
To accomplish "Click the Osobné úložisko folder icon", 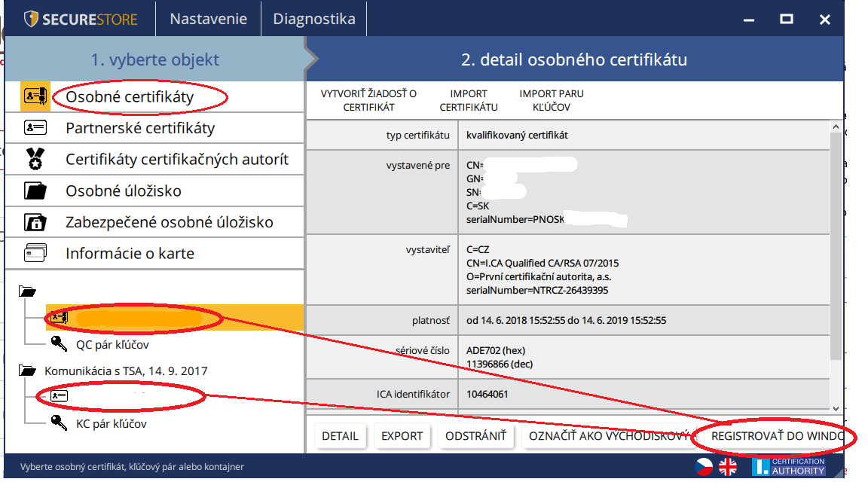I will [35, 191].
